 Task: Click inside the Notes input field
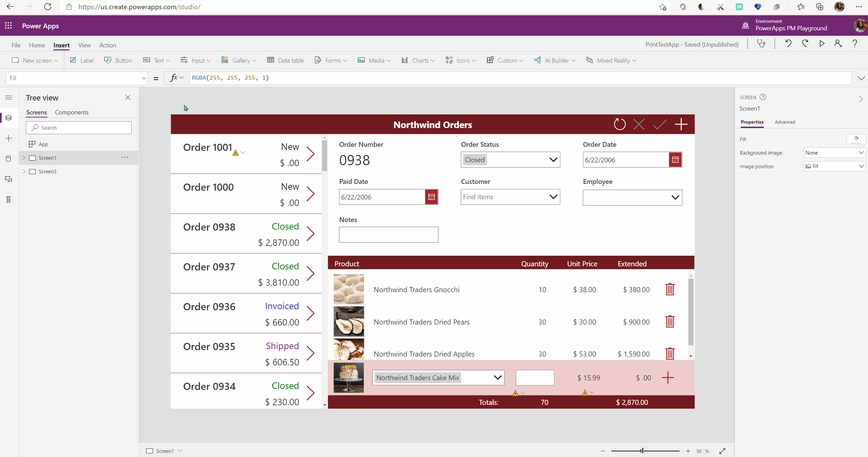click(x=389, y=235)
